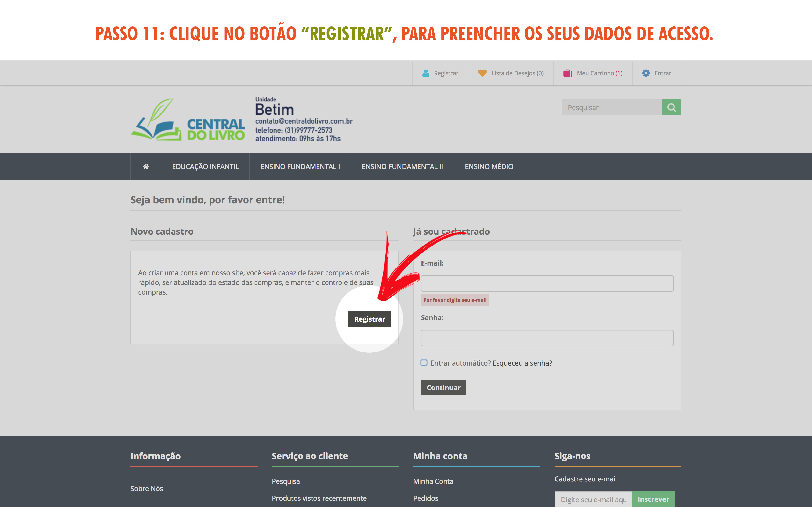Go home via the house icon
This screenshot has height=507, width=812.
coord(146,167)
